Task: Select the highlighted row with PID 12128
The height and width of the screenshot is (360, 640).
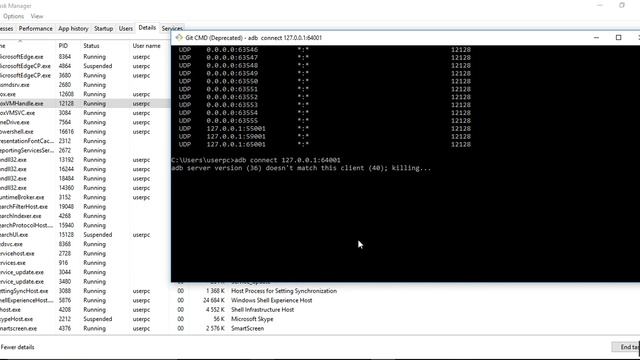Action: click(x=84, y=104)
